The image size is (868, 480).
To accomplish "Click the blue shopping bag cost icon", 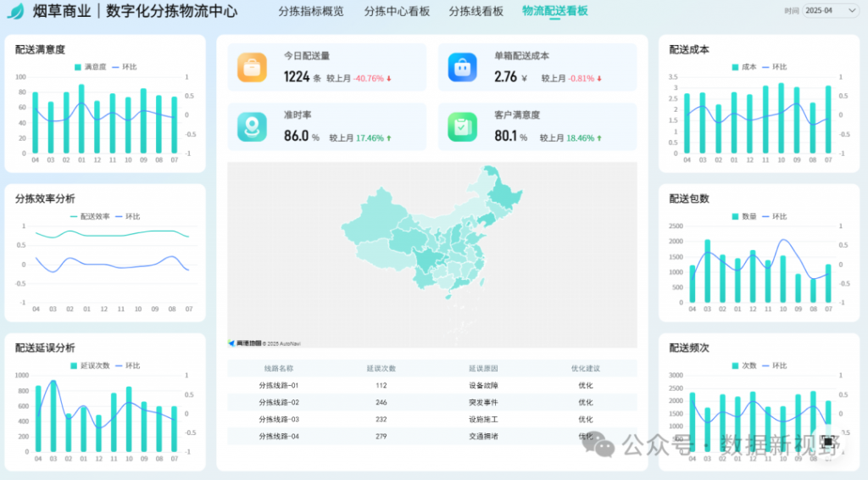I will (463, 67).
